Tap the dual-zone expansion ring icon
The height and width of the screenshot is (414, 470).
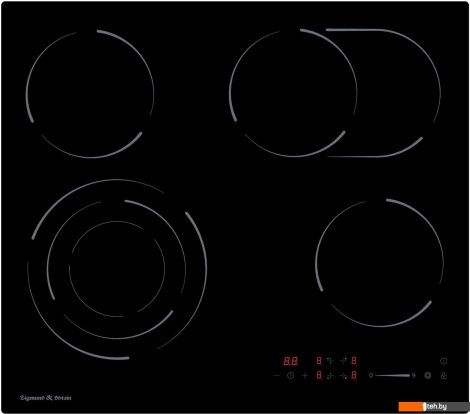click(428, 376)
